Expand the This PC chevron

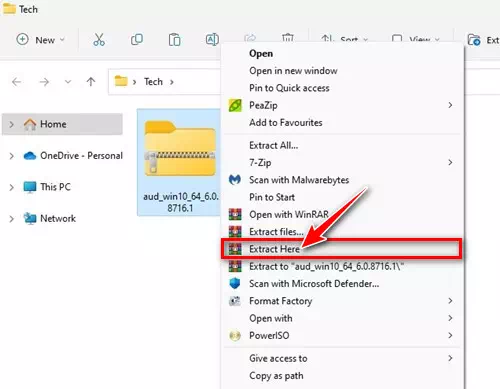tap(12, 187)
